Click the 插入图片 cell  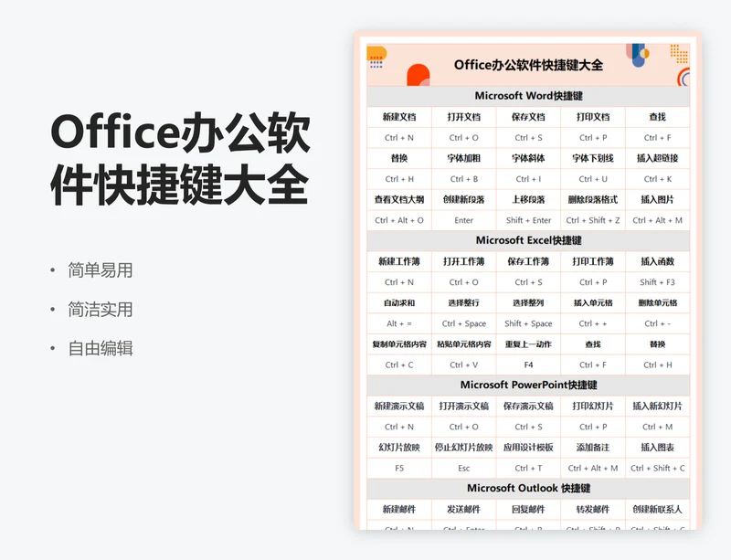(x=657, y=199)
